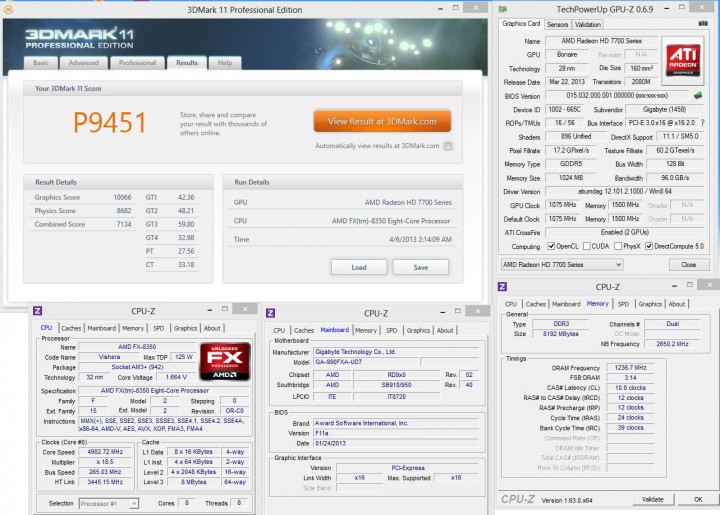Open About tab in CPU-Z Mainboard window
Image resolution: width=720 pixels, height=515 pixels.
pyautogui.click(x=444, y=330)
